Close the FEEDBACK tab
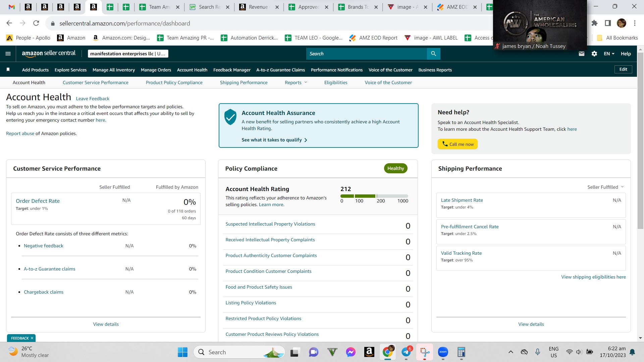644x362 pixels. click(32, 338)
